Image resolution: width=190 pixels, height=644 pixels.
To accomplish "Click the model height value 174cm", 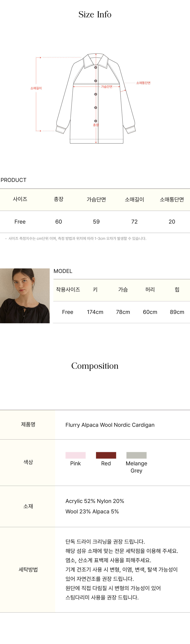I will [x=95, y=312].
